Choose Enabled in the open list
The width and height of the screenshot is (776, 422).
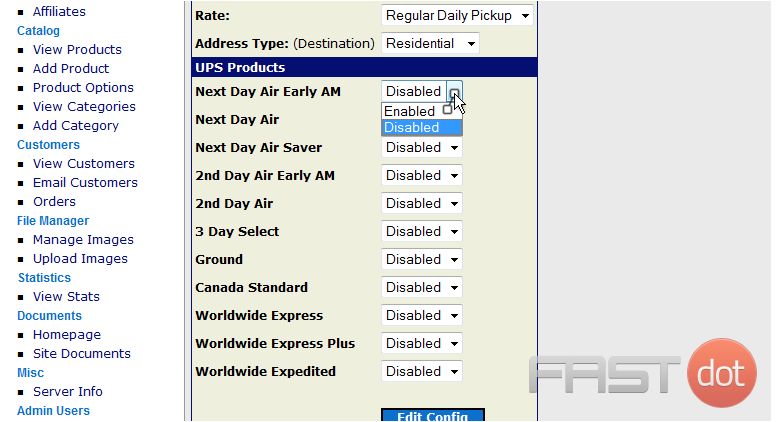point(422,111)
